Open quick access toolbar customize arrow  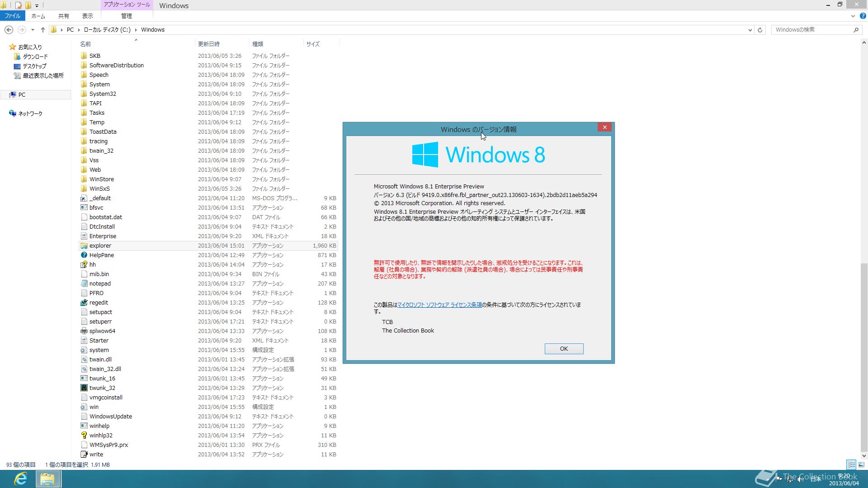click(x=37, y=5)
